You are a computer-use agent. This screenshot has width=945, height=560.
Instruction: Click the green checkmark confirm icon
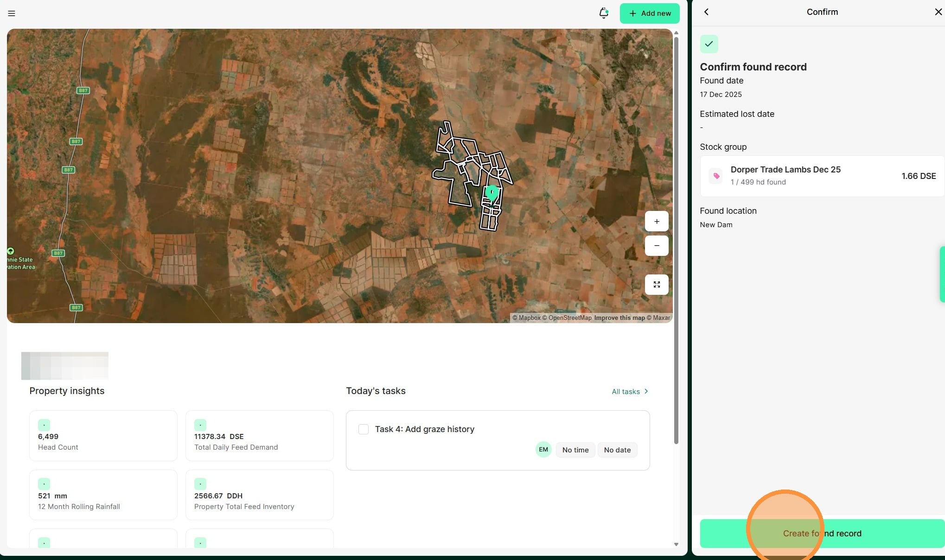pyautogui.click(x=709, y=44)
